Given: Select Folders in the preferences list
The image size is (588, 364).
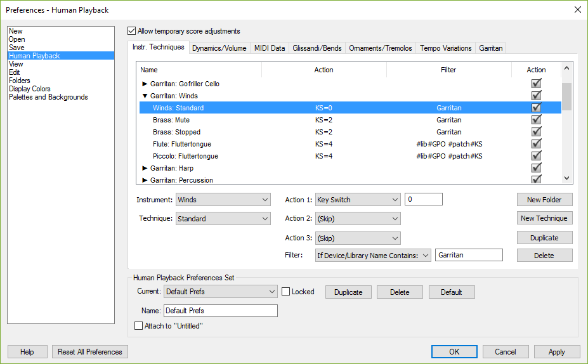Looking at the screenshot, I should (x=61, y=81).
